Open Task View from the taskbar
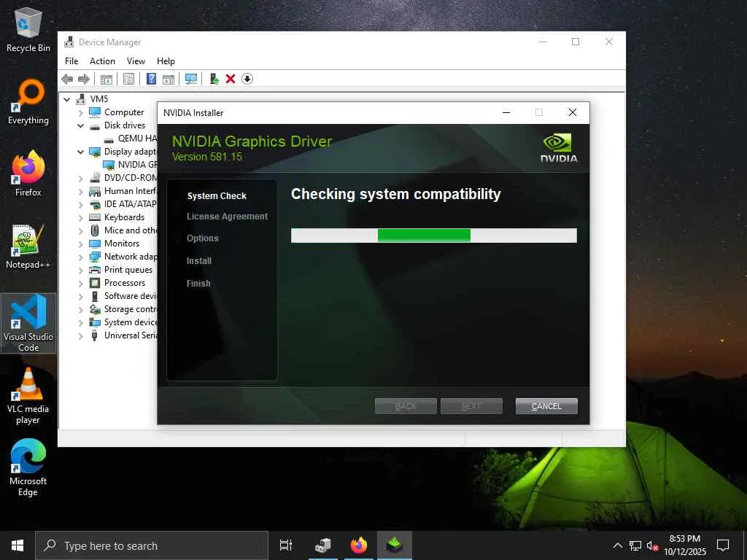 coord(286,545)
